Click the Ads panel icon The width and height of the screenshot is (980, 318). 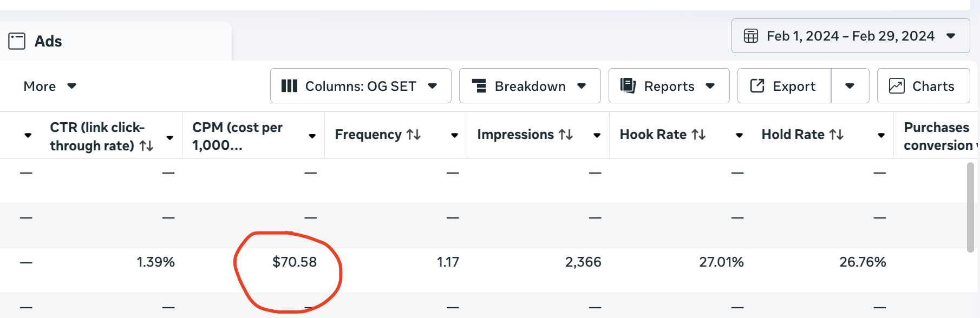[17, 41]
